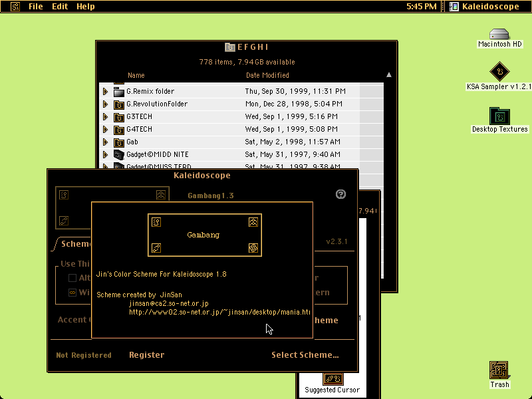Select the G.Remix folder icon
This screenshot has height=399, width=532.
pos(119,92)
